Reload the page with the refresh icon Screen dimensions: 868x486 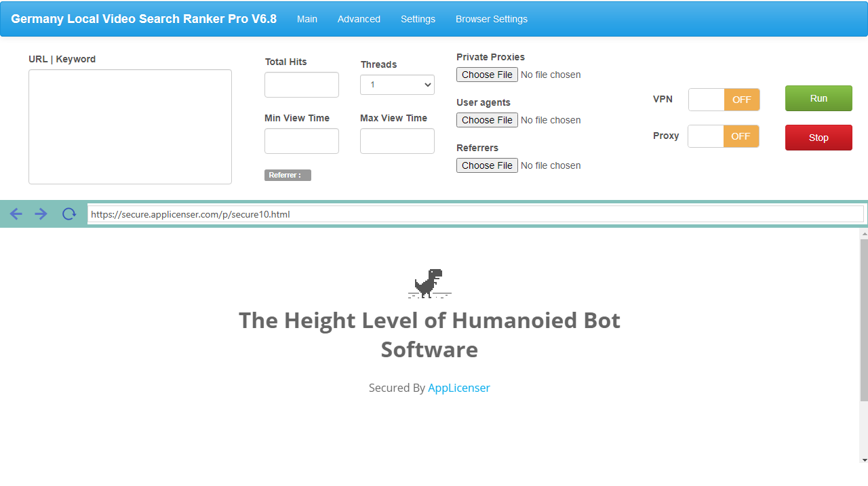click(68, 214)
